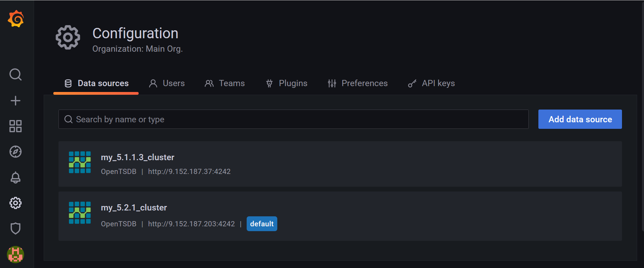Switch to the Teams tab
The width and height of the screenshot is (644, 268).
(x=225, y=83)
